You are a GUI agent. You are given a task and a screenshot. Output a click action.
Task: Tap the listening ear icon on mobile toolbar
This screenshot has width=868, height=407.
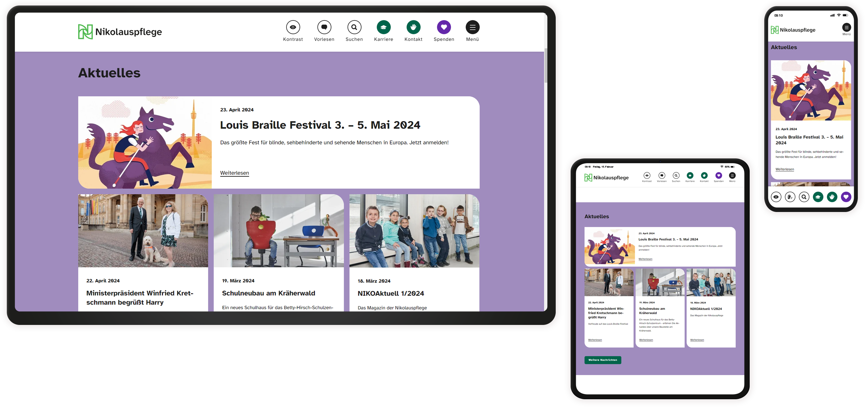coord(790,197)
